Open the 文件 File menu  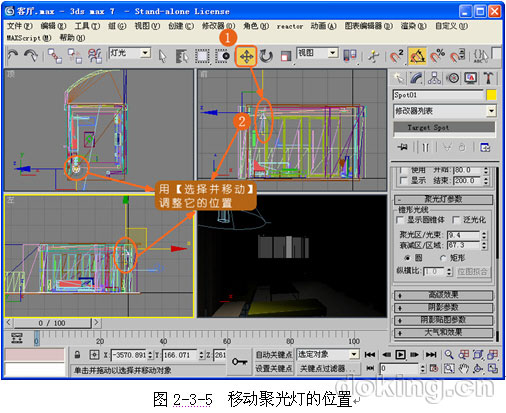(20, 26)
